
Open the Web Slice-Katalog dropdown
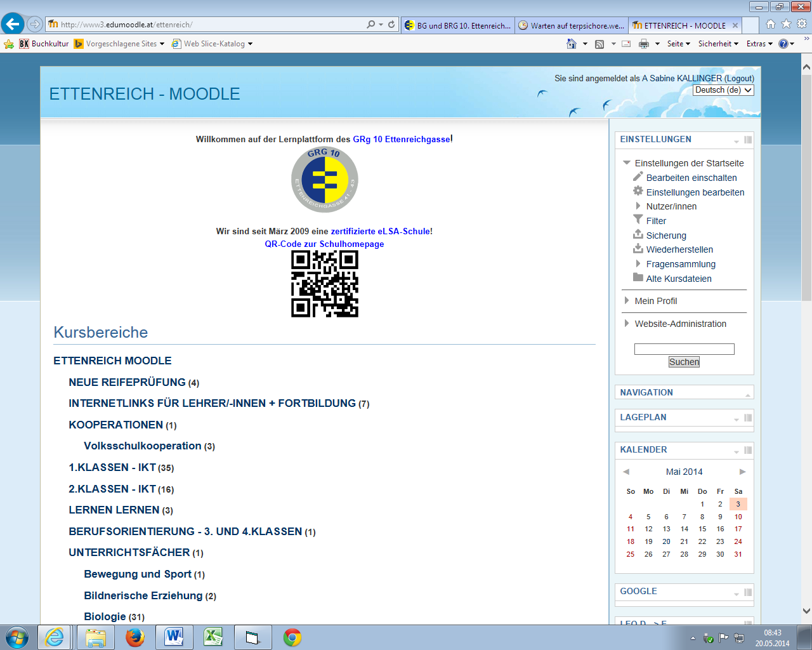click(250, 44)
